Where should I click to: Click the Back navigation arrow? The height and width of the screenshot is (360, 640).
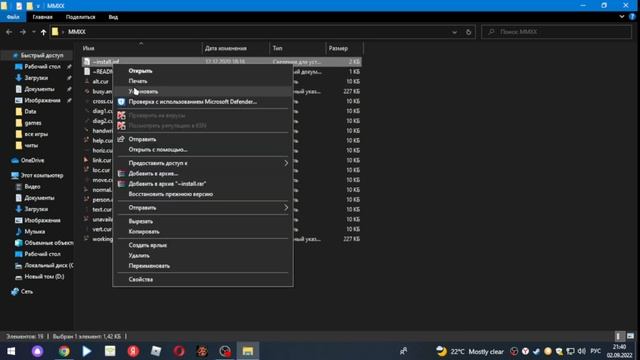click(9, 32)
